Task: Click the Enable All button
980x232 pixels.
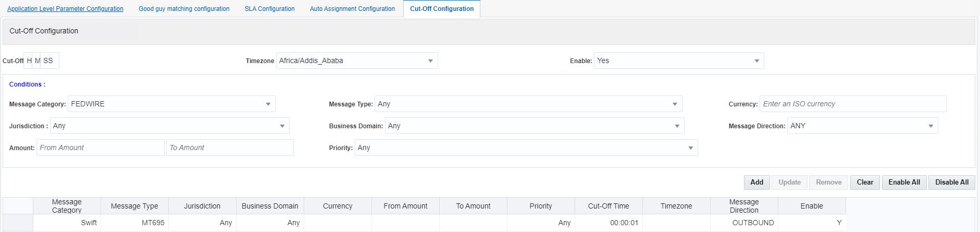Action: [904, 182]
